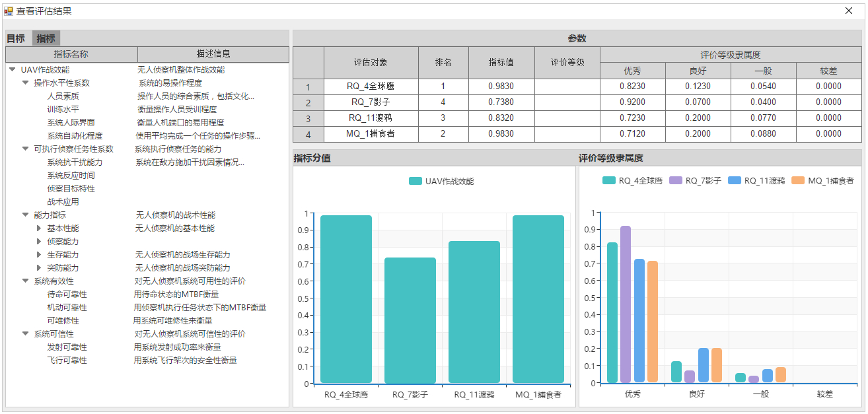Click the orange MQ_1捕食者 legend swatch

798,180
